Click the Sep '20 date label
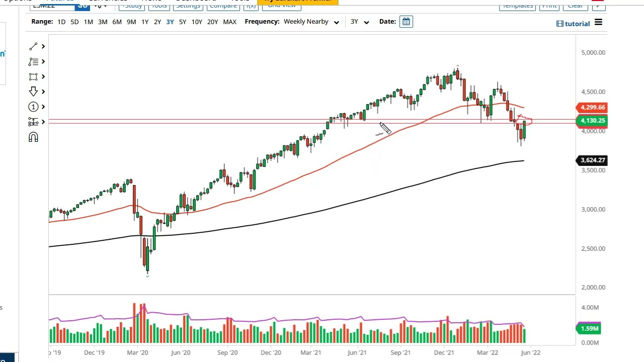 227,352
